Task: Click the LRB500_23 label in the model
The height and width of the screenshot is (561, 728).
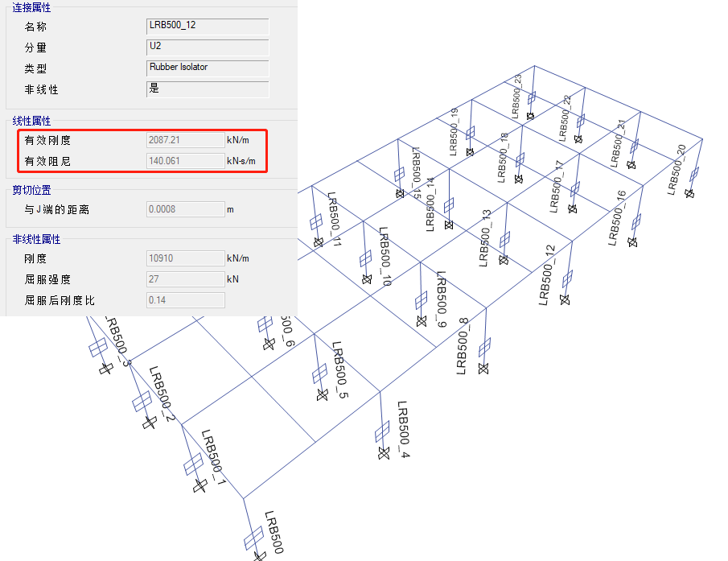Action: [516, 95]
